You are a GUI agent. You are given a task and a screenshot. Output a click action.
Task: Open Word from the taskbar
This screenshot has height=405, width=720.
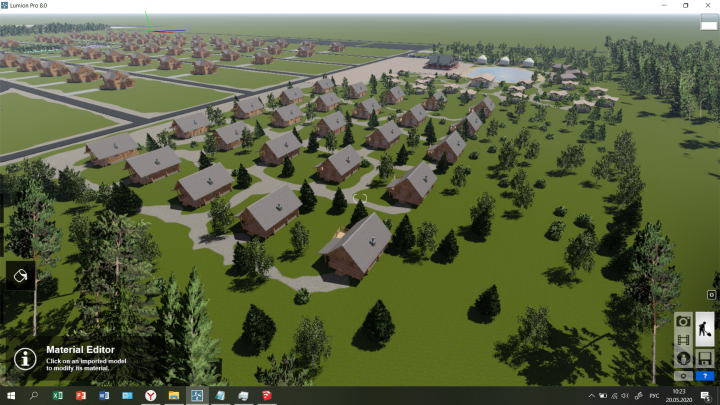click(x=104, y=395)
